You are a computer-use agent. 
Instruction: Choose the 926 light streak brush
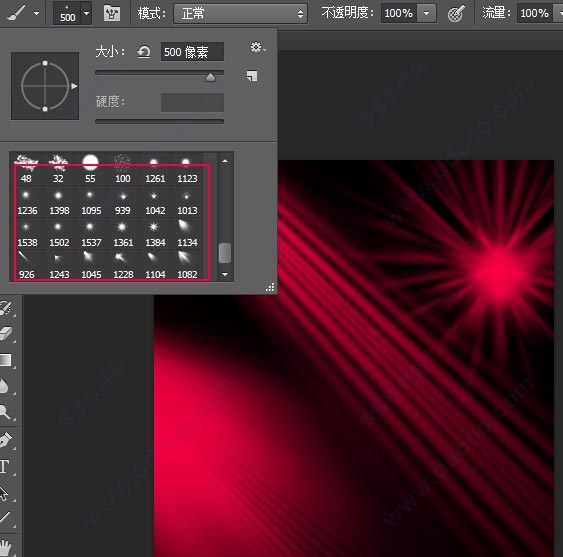click(x=27, y=266)
